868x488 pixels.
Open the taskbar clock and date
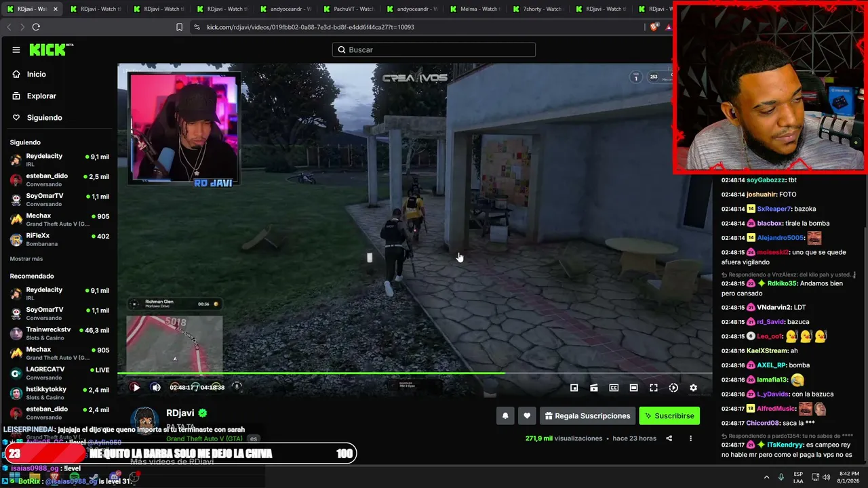click(849, 476)
